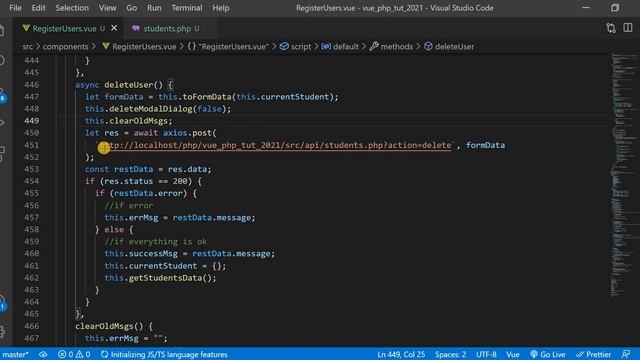Open the Terminal menu
640x360 pixels.
click(x=187, y=8)
